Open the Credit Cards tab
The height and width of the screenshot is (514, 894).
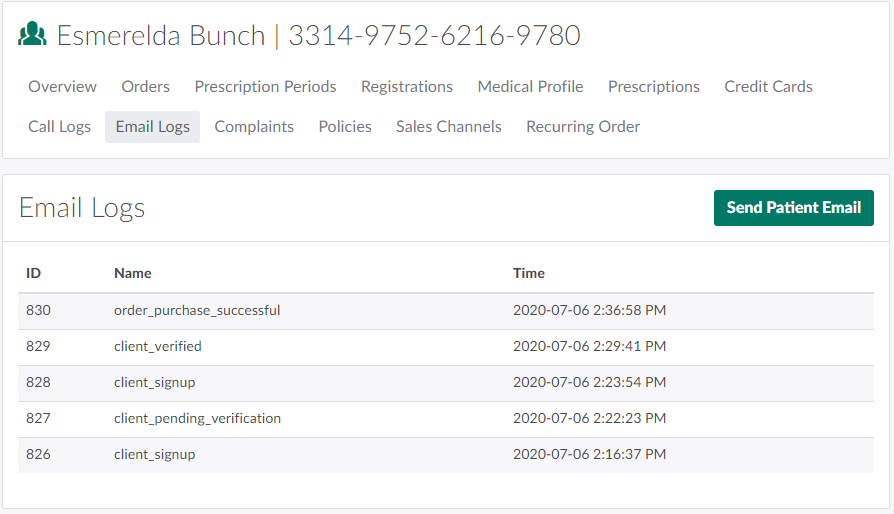[768, 87]
